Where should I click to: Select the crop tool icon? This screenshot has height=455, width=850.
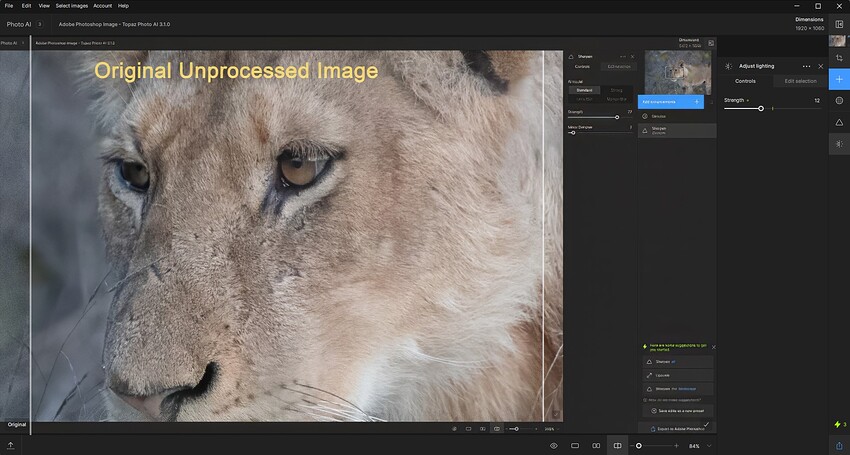coord(839,58)
